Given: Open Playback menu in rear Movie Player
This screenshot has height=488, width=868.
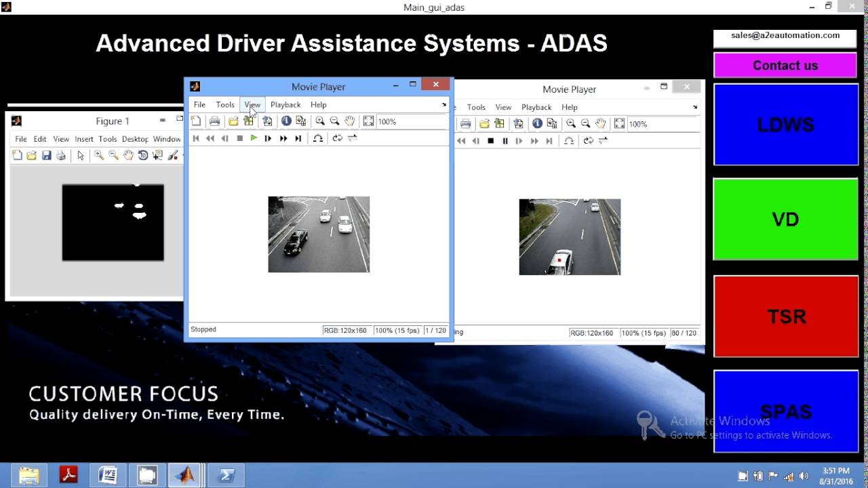Looking at the screenshot, I should 536,107.
